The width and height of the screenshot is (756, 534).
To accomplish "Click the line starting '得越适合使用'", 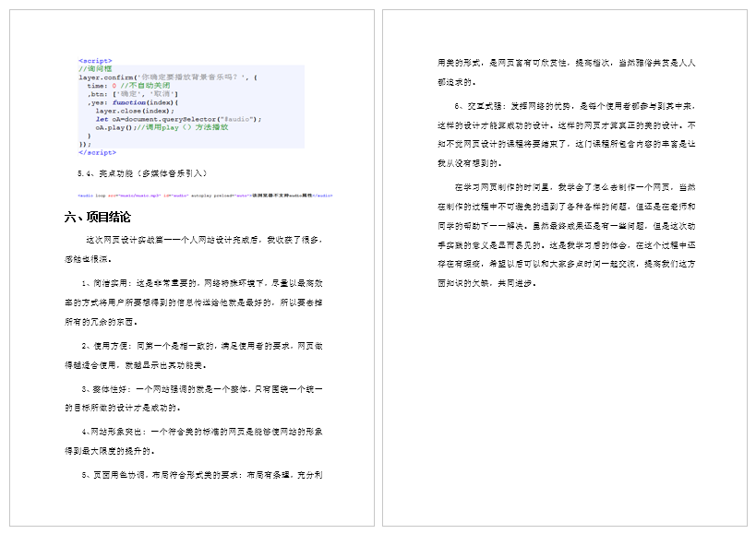I will [136, 365].
